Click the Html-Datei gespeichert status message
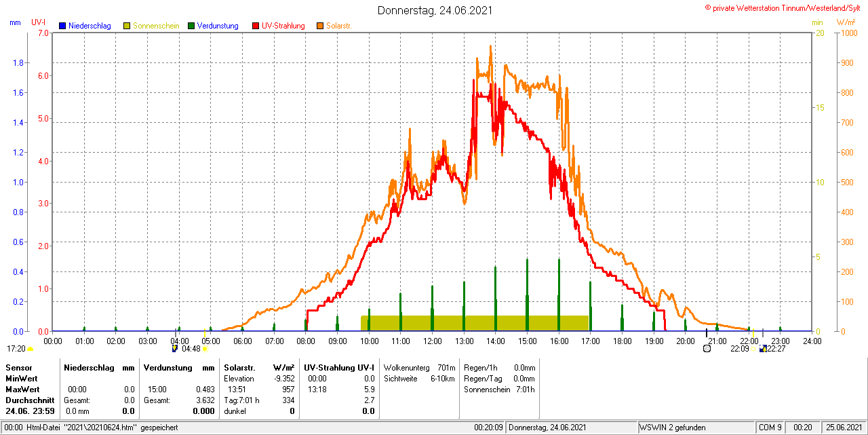 click(91, 428)
